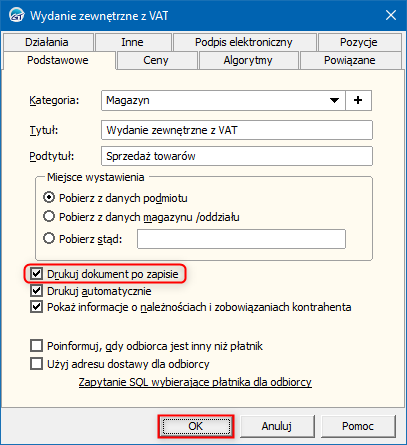Click the Podtytuł input field
Screen dimensions: 407x445
coord(237,156)
